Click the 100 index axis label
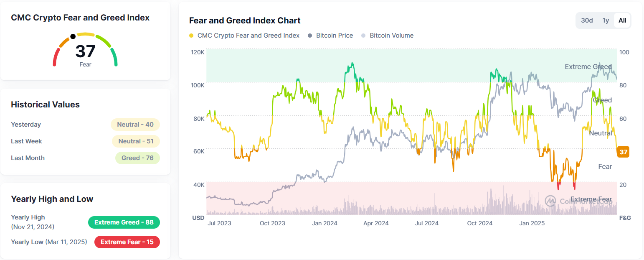644x260 pixels. [x=624, y=52]
